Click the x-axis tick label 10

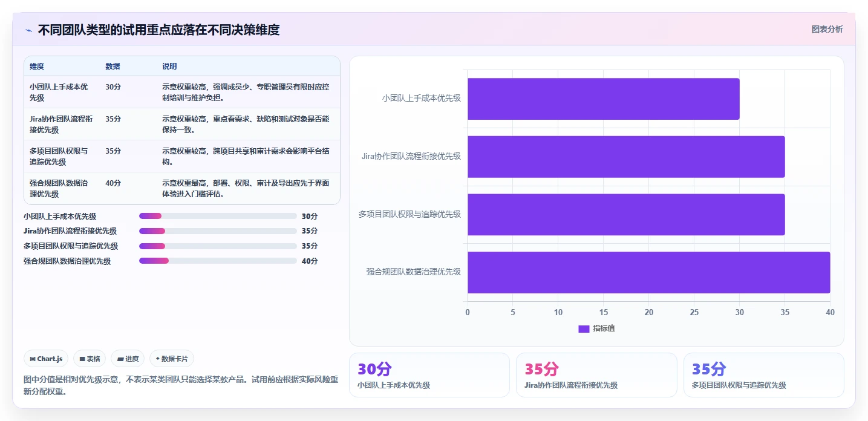pyautogui.click(x=558, y=312)
